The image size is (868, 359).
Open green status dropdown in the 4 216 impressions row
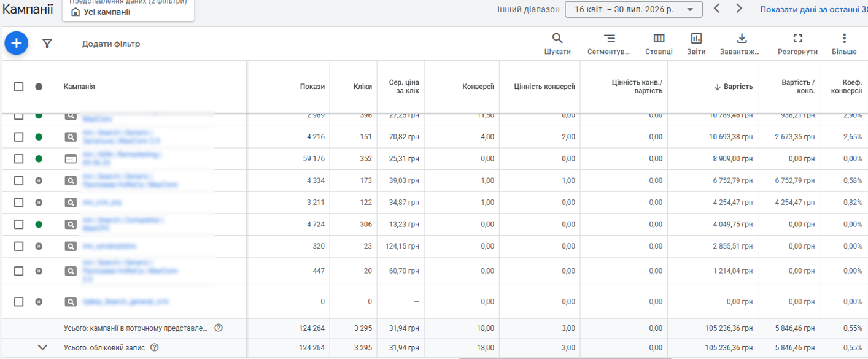click(x=39, y=137)
